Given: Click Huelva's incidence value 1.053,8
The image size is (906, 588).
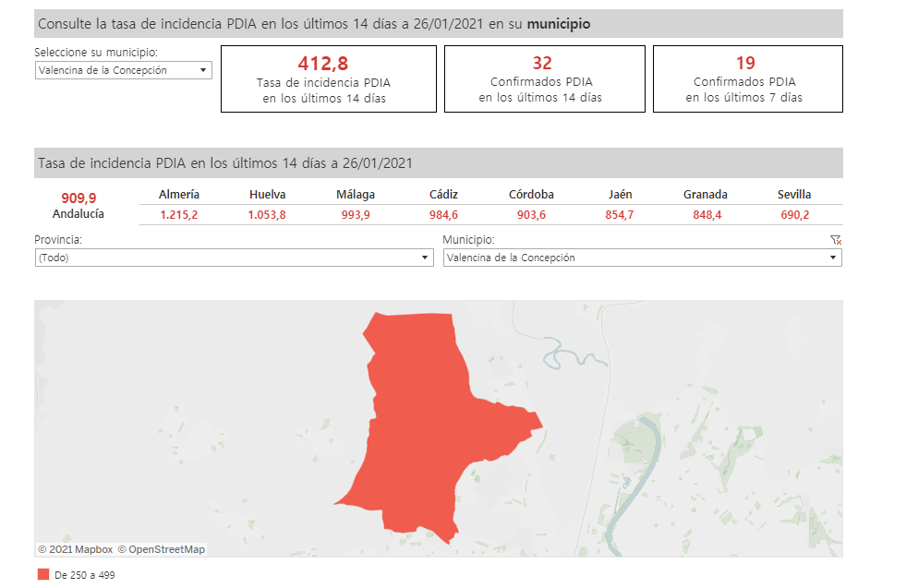Looking at the screenshot, I should pos(267,215).
